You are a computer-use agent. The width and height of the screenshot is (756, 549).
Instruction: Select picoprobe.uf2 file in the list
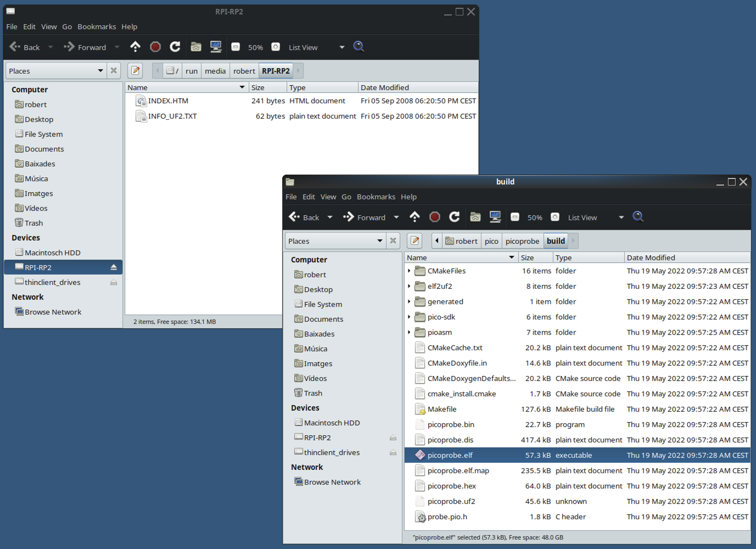click(x=451, y=501)
